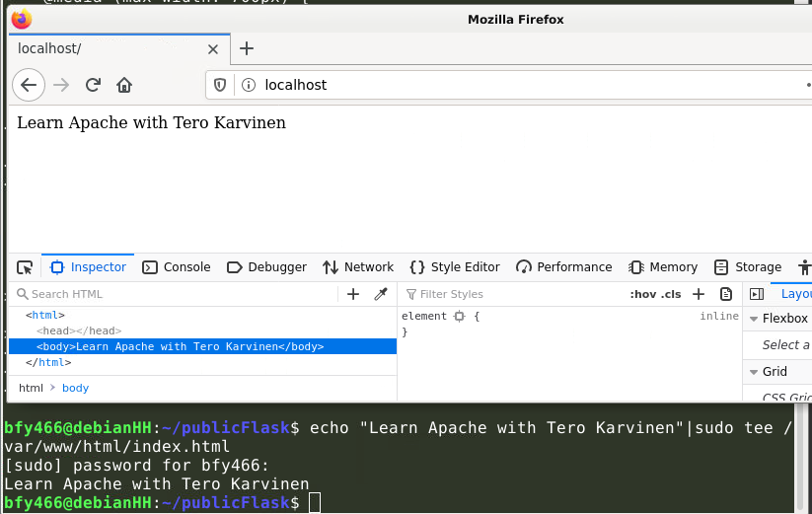Toggle the .cls class panel

671,294
